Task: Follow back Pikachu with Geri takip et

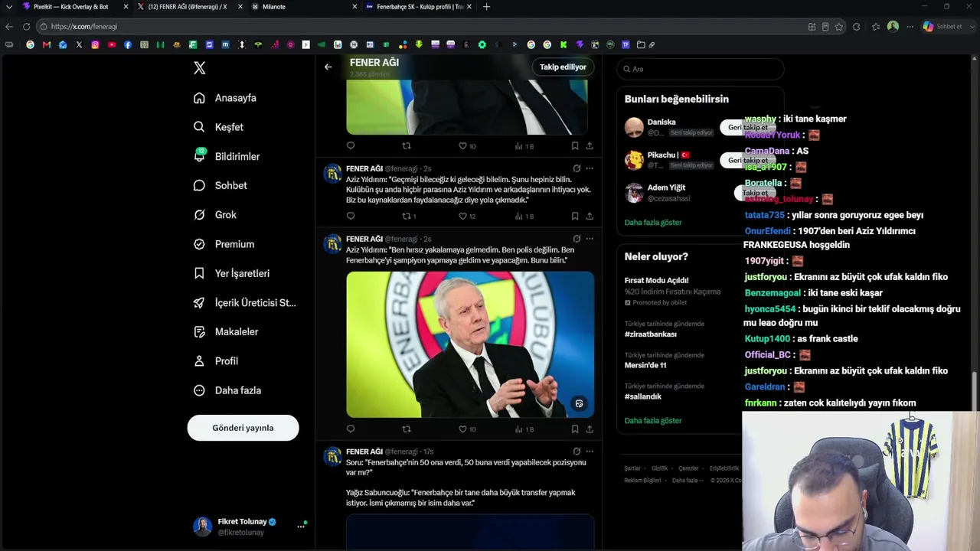Action: tap(747, 161)
